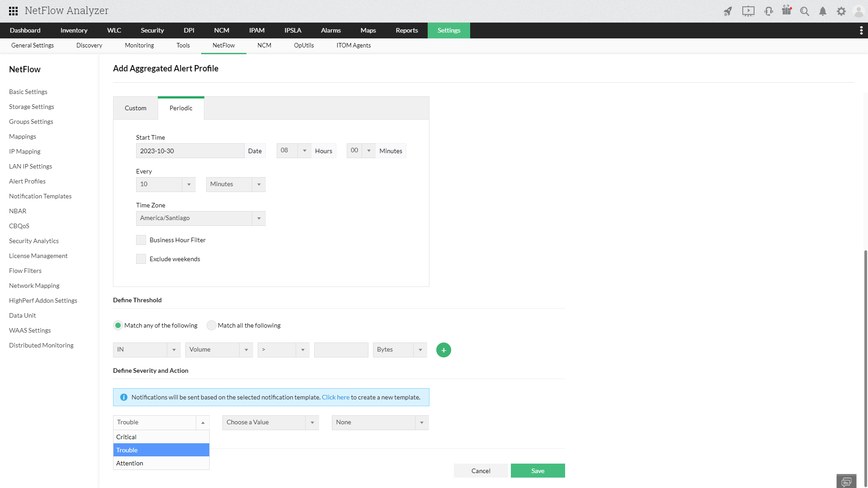The width and height of the screenshot is (868, 488).
Task: Open the notifications bell icon
Action: tap(823, 11)
